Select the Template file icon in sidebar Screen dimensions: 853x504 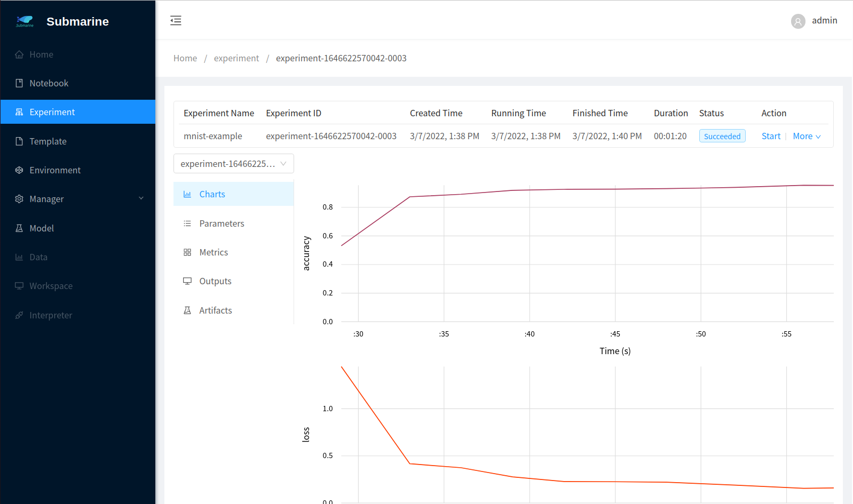click(19, 141)
